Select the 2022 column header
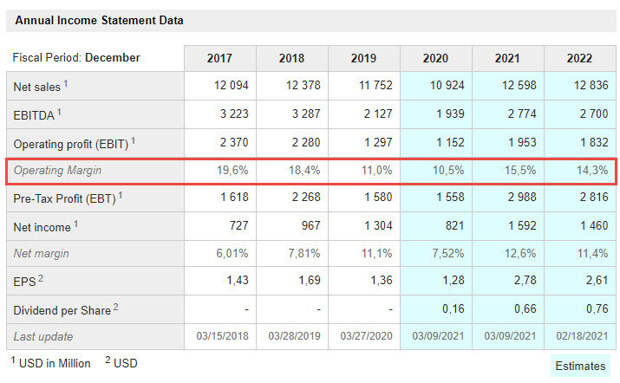 (580, 58)
